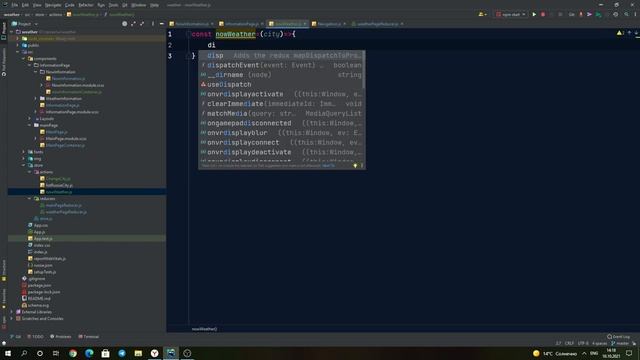Switch to the InformationPage.js editor tab
This screenshot has height=360, width=640.
coord(241,24)
